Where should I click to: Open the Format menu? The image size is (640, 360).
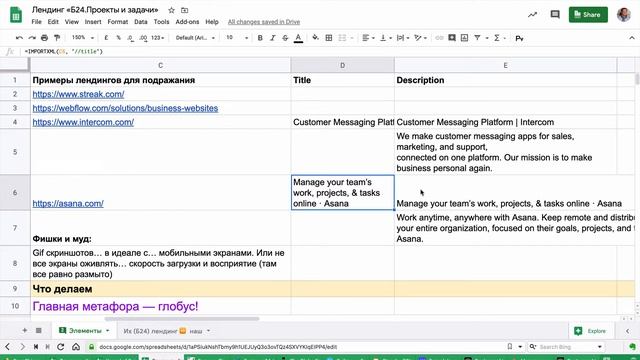pyautogui.click(x=118, y=22)
